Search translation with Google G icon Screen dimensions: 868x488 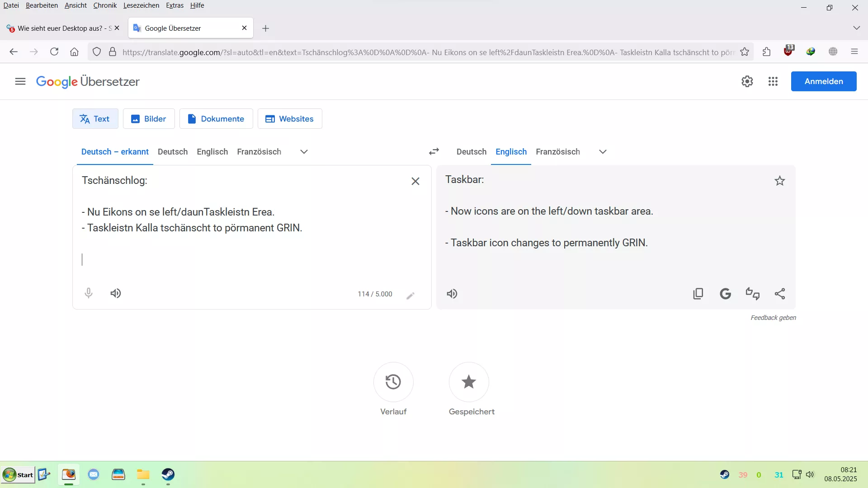725,294
